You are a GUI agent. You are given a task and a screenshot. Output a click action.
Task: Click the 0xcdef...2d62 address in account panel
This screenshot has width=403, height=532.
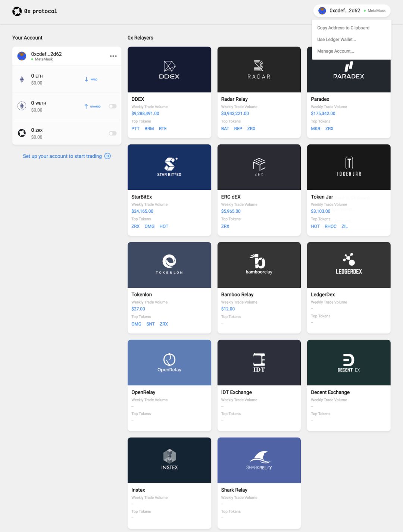[46, 54]
